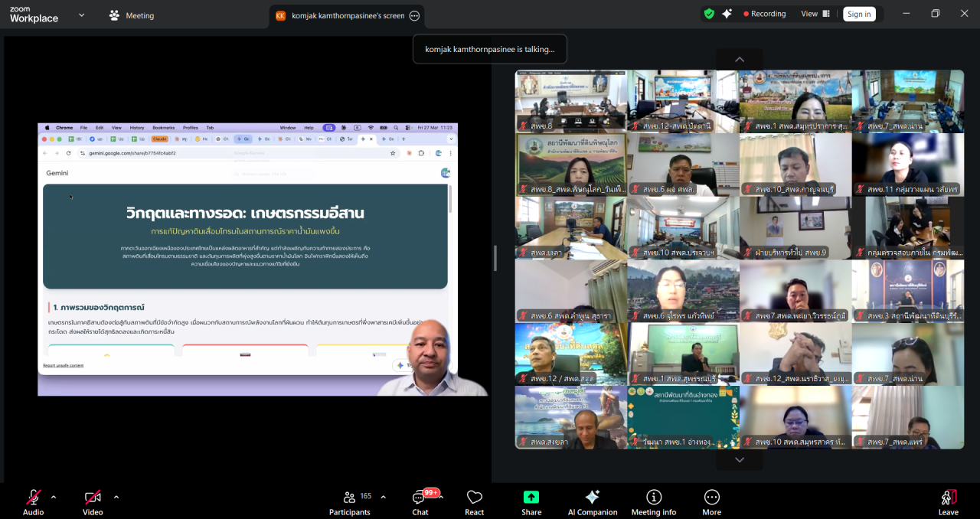Open the Participants list

(x=349, y=501)
